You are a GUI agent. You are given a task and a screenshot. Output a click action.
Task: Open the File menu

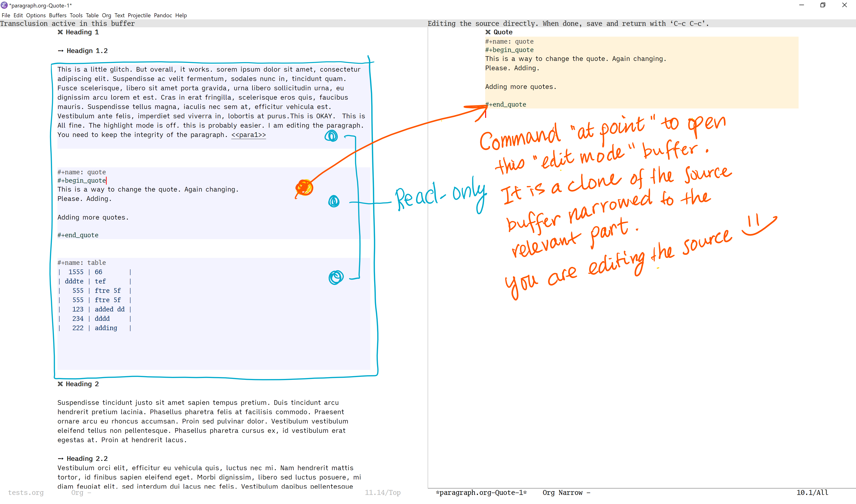tap(6, 15)
